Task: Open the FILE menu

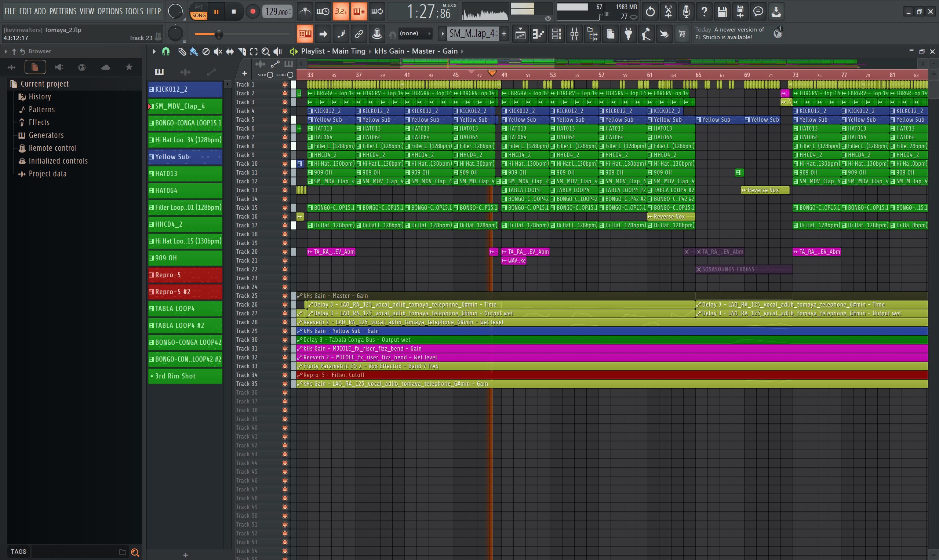Action: tap(10, 11)
